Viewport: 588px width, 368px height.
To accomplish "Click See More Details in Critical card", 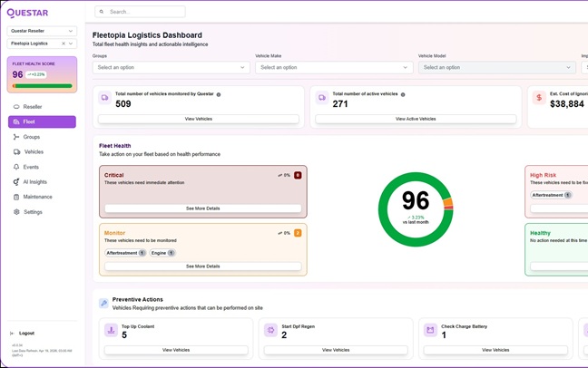I will coord(203,208).
